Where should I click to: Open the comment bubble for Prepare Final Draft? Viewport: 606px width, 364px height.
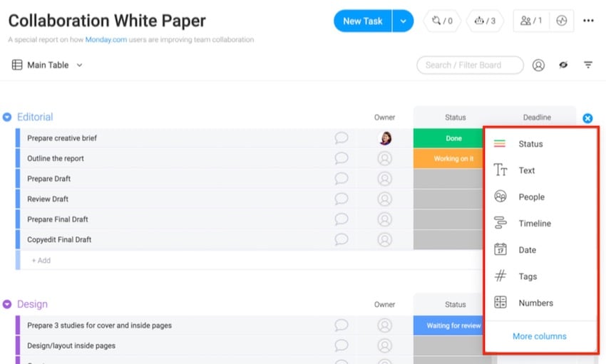coord(341,219)
